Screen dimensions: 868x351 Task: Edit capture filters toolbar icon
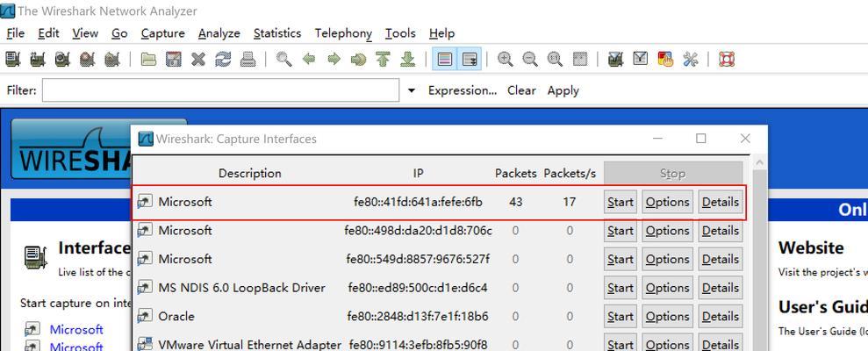click(615, 60)
